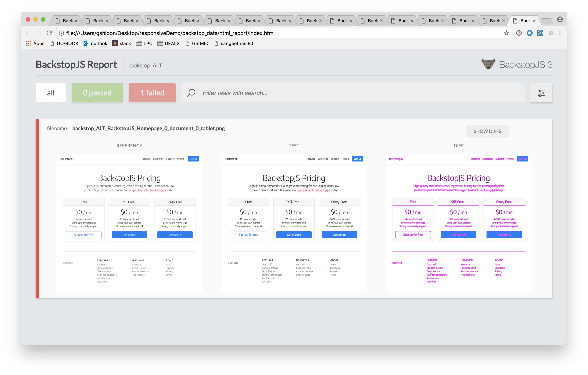
Task: Reload the BackstopJS report page
Action: [x=49, y=33]
